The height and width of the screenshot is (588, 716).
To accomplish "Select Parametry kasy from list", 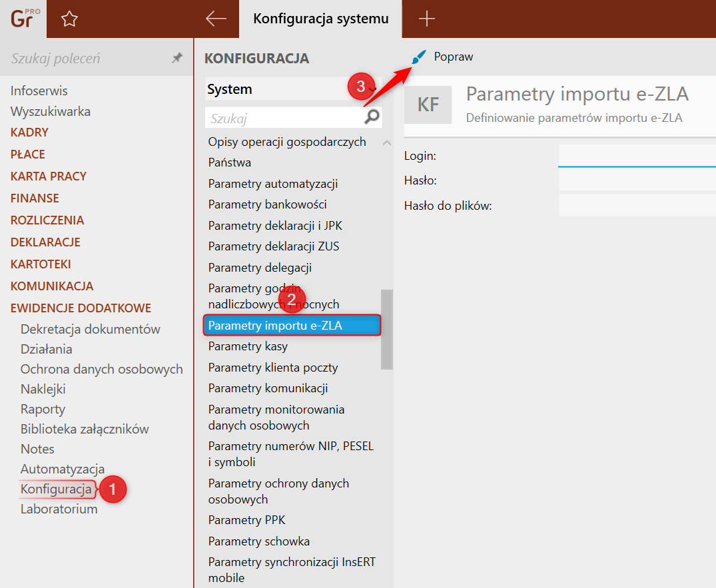I will coord(248,346).
